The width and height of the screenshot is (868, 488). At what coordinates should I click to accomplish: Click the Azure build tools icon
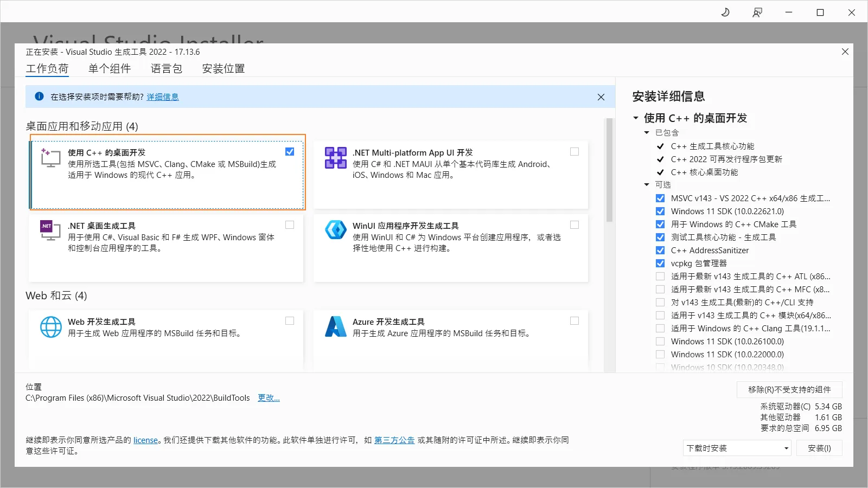click(335, 327)
